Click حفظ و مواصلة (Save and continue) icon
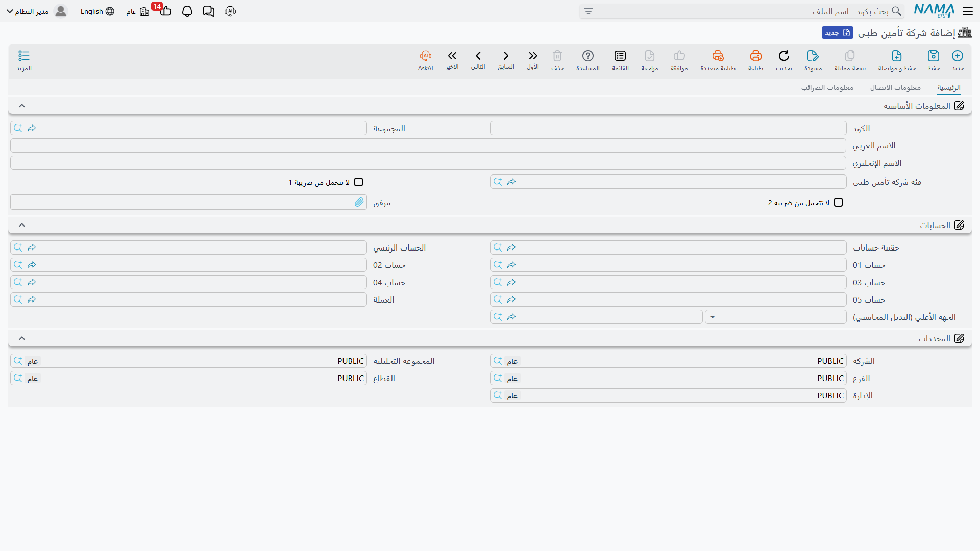980x551 pixels. click(897, 56)
